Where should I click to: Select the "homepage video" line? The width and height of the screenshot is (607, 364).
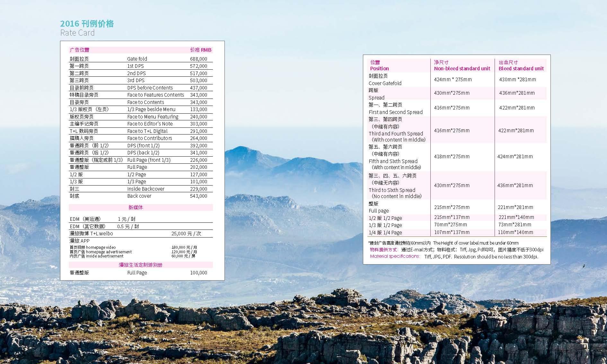tap(93, 247)
